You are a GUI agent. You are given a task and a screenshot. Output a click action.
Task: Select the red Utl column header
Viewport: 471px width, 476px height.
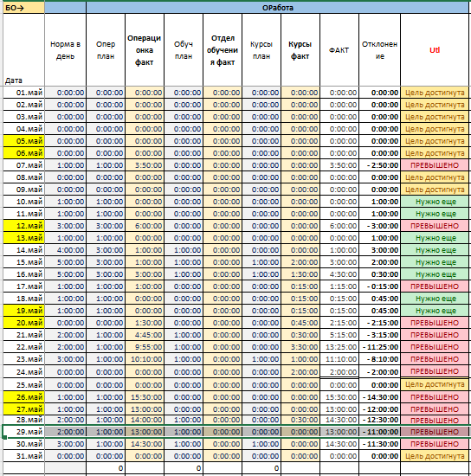435,50
